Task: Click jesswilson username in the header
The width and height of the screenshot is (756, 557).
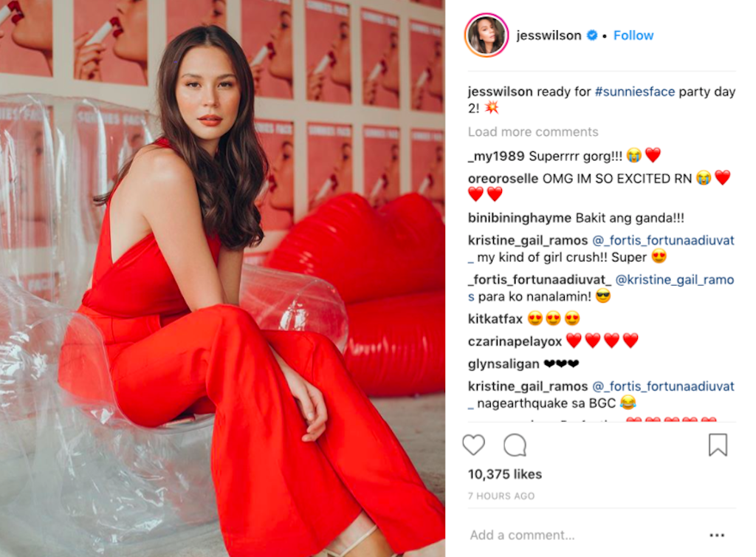Action: click(549, 35)
